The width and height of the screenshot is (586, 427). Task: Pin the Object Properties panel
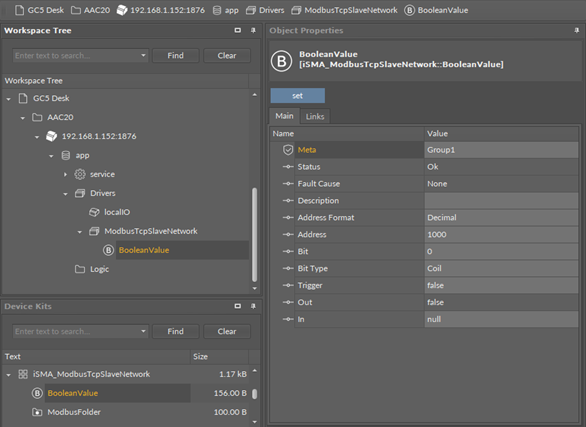(577, 31)
